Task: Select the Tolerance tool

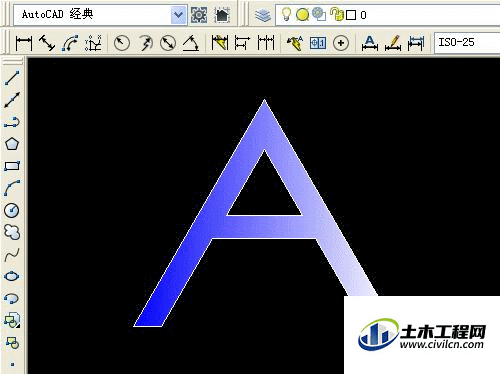Action: coord(318,43)
